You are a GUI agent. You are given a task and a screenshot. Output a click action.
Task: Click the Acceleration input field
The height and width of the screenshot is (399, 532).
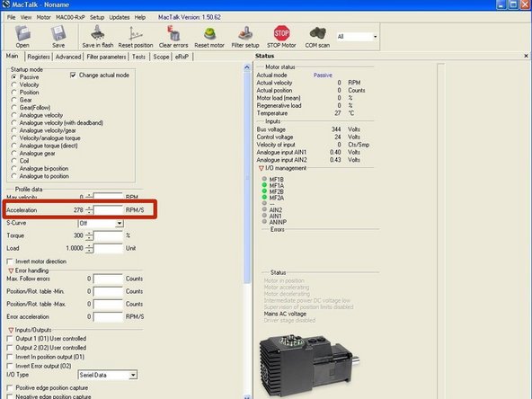pyautogui.click(x=108, y=210)
